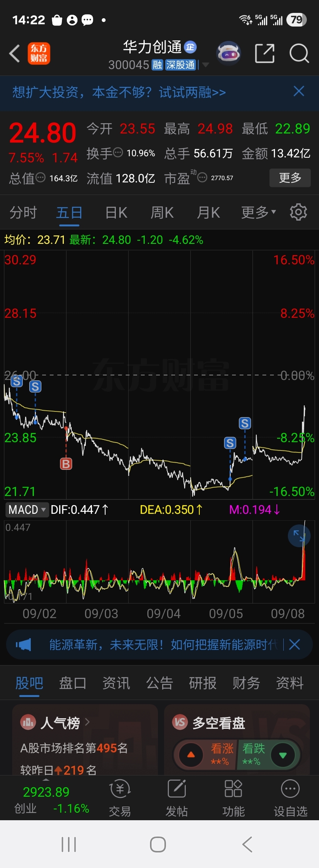Tap the 总值 info bubble icon
319x868 pixels.
[x=41, y=177]
